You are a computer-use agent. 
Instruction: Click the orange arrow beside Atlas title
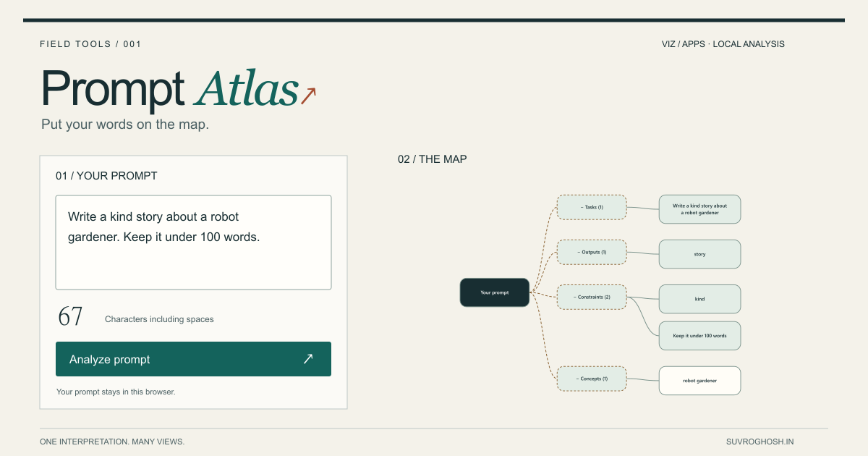point(309,96)
